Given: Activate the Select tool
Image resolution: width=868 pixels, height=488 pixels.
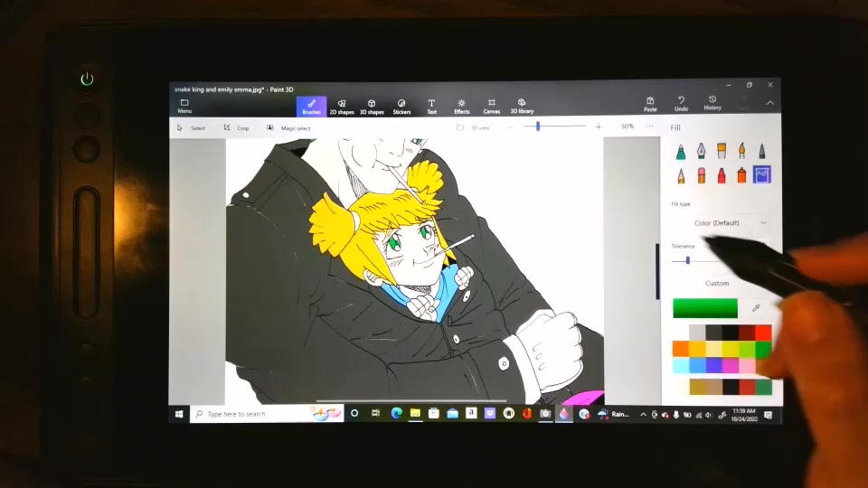Looking at the screenshot, I should [x=191, y=127].
